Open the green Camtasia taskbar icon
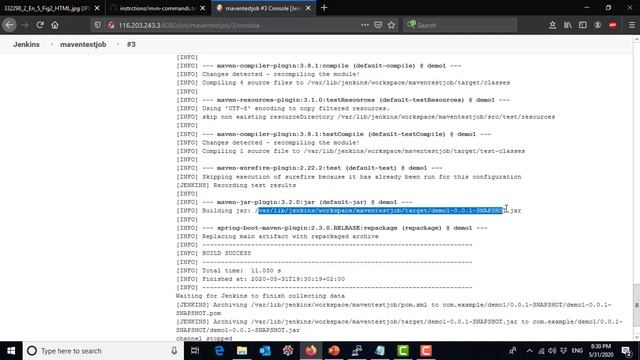The height and width of the screenshot is (360, 640). coord(403,351)
